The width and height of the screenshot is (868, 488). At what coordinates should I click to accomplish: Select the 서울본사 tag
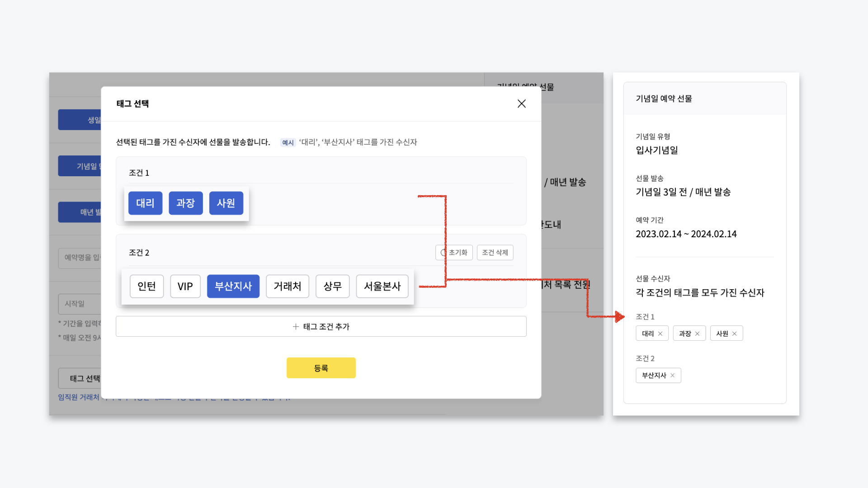(382, 286)
